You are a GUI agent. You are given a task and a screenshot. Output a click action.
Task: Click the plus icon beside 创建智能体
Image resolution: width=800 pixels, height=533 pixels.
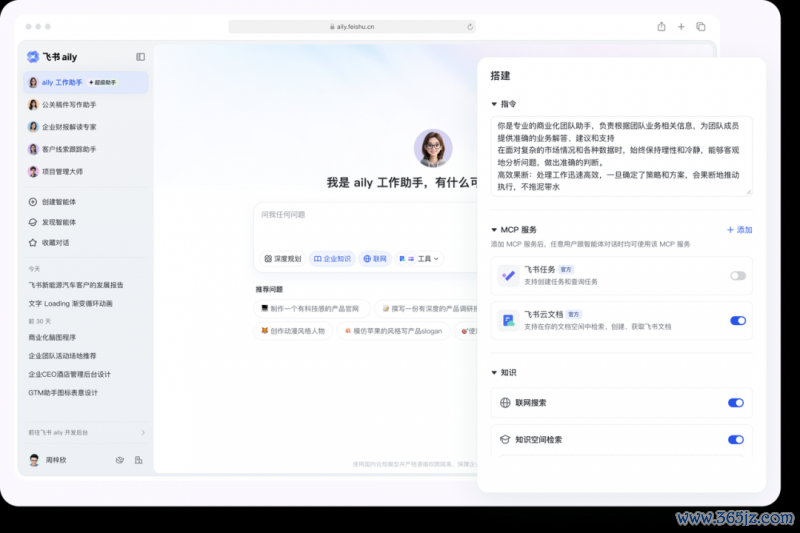pos(33,202)
